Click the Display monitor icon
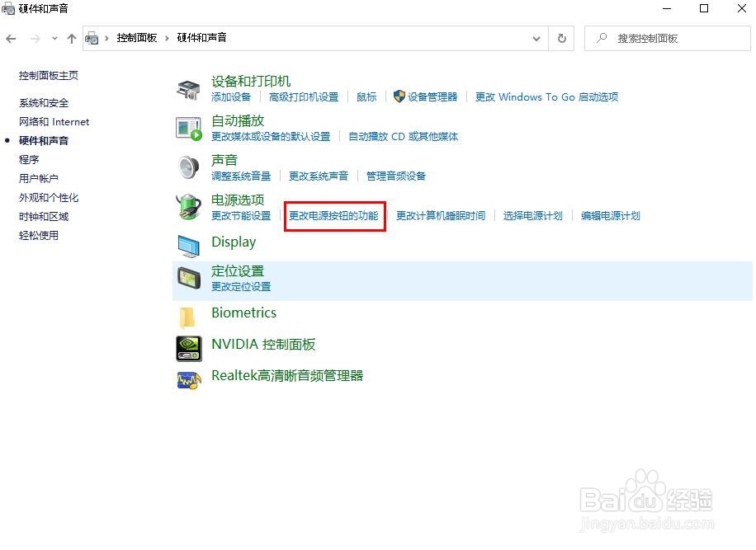This screenshot has height=550, width=756. pyautogui.click(x=188, y=246)
